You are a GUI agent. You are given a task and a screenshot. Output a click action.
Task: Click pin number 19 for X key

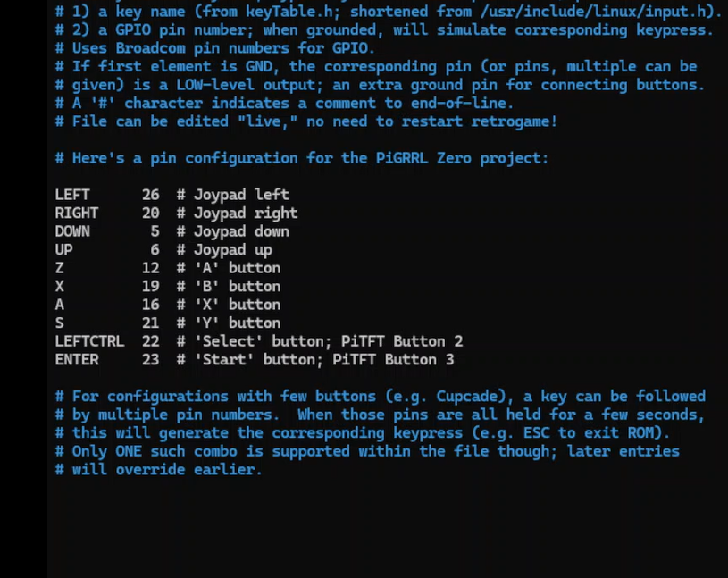click(150, 287)
